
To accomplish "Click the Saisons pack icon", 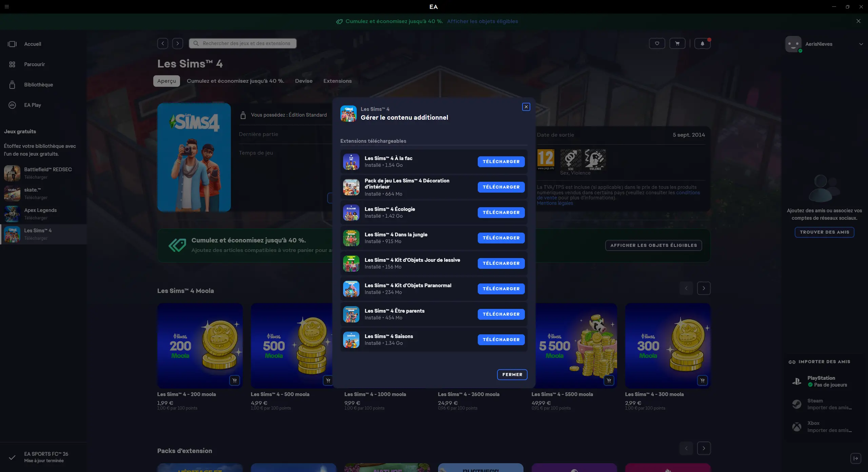I will pos(351,340).
